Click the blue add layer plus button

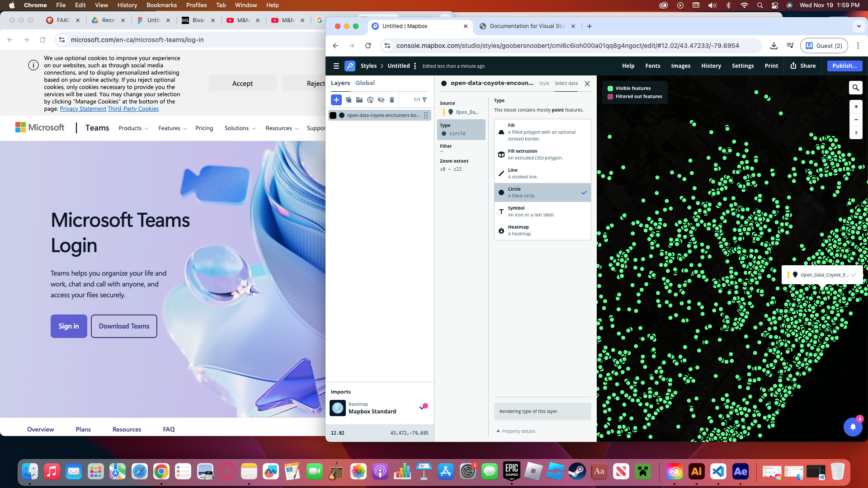(336, 100)
